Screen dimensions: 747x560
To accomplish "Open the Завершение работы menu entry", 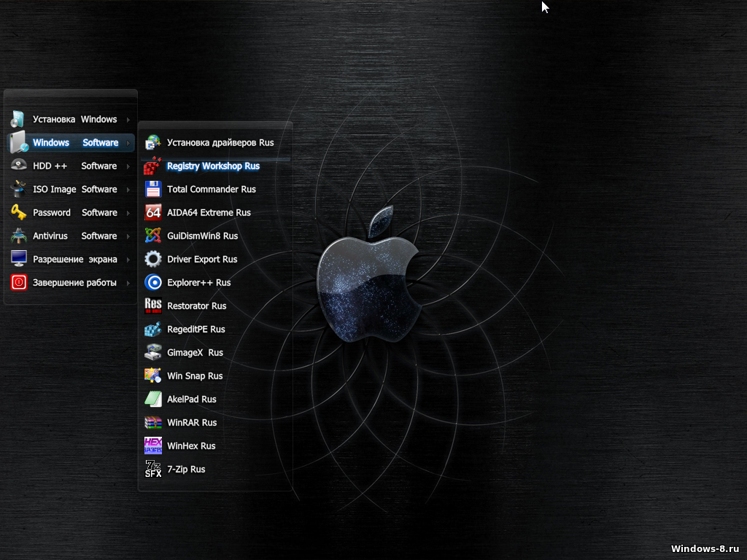I will tap(71, 282).
